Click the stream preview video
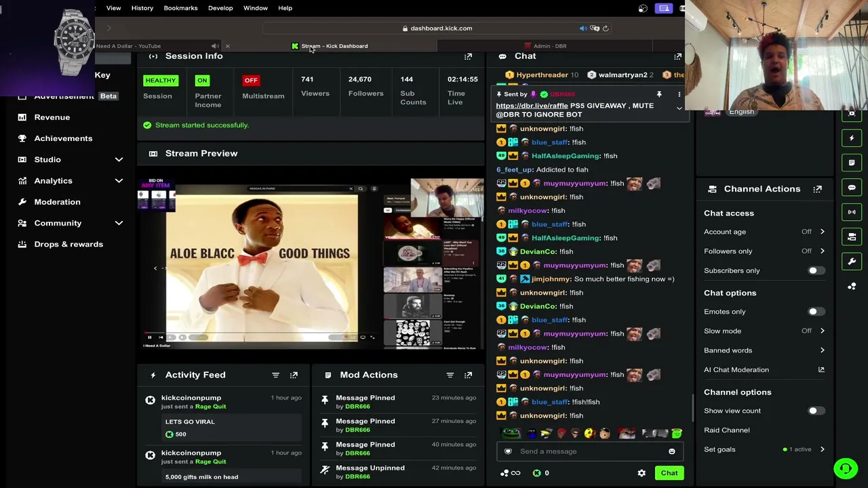Image resolution: width=868 pixels, height=488 pixels. [311, 263]
